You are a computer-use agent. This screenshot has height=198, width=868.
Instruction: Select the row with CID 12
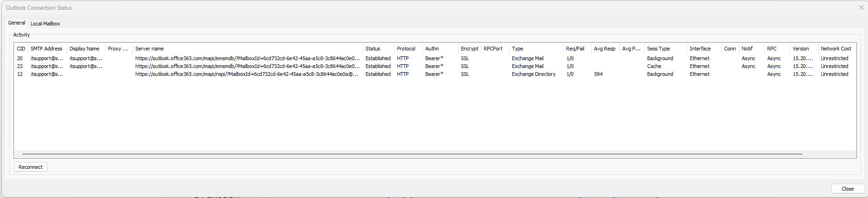click(434, 74)
